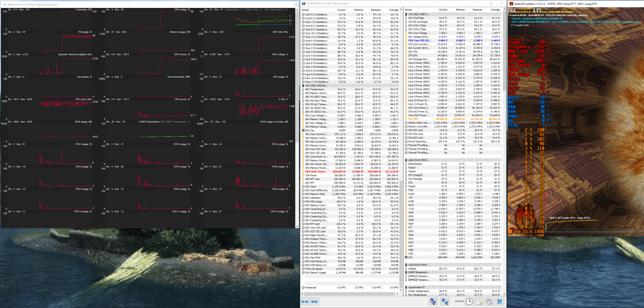Click the fan icon of GPU Fan row

[303, 130]
